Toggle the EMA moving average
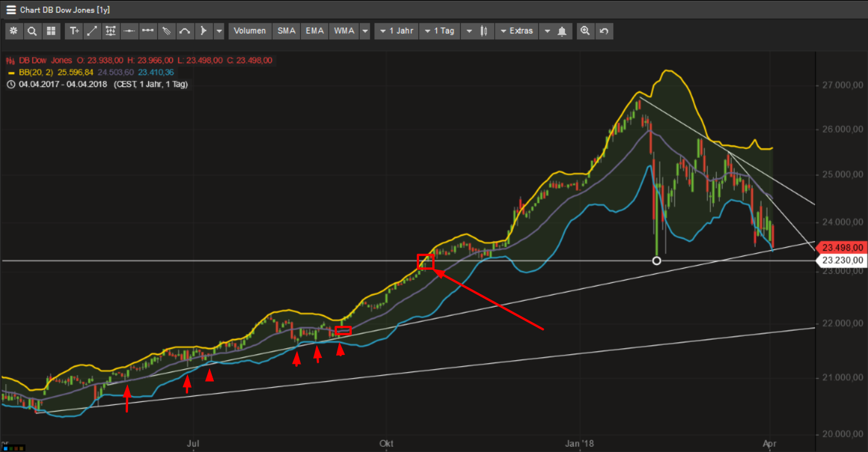This screenshot has height=452, width=868. [x=315, y=31]
